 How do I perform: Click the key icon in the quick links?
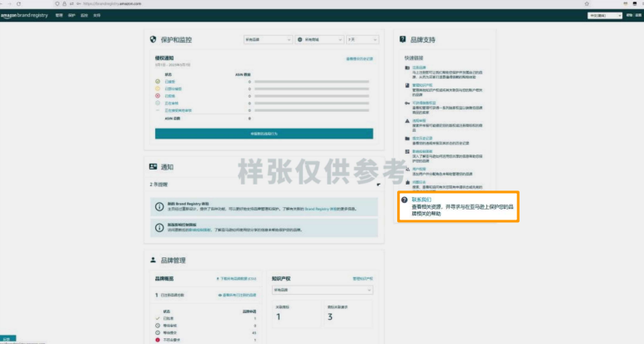407,104
